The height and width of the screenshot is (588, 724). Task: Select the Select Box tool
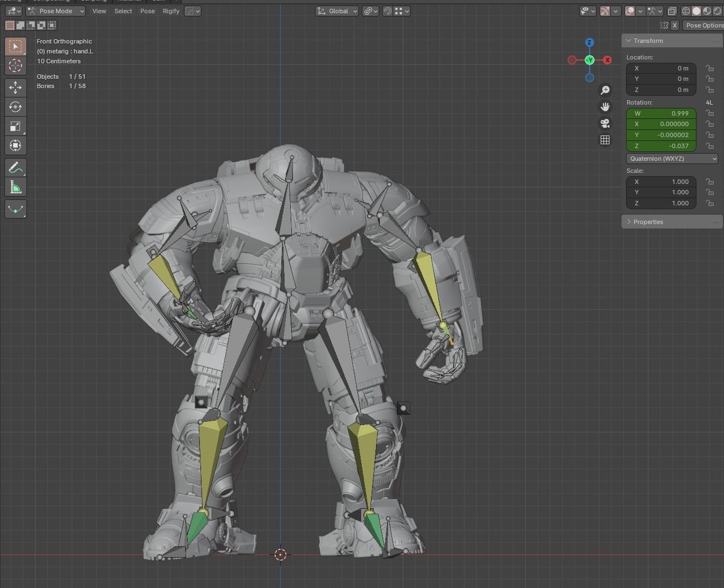coord(15,46)
